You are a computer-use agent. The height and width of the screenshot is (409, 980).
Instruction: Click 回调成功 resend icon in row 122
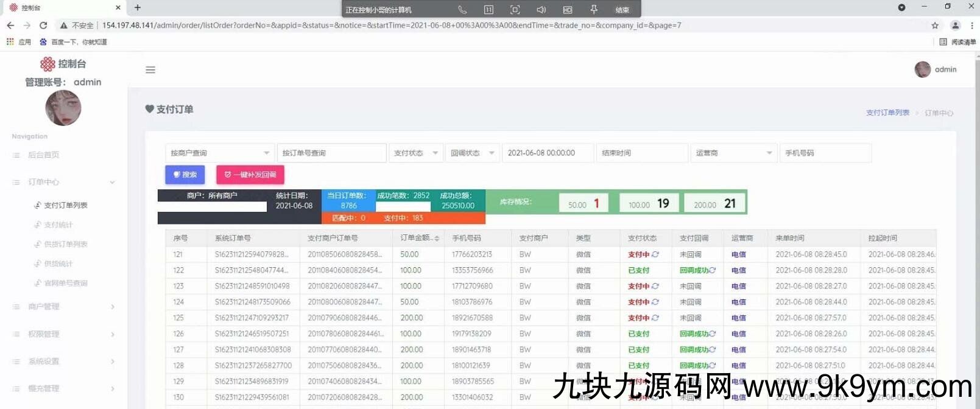tap(712, 270)
